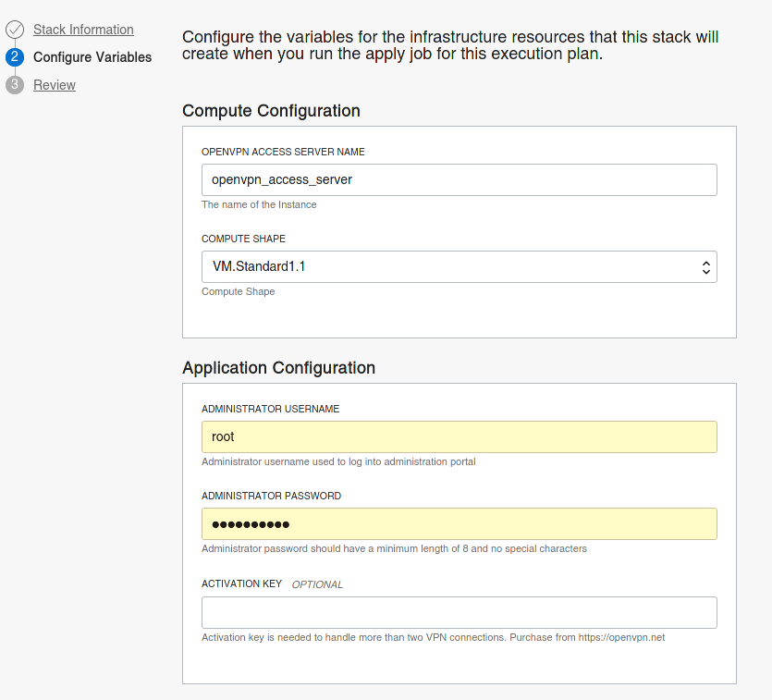Click the step 3 Review circle icon
The image size is (772, 700).
15,85
